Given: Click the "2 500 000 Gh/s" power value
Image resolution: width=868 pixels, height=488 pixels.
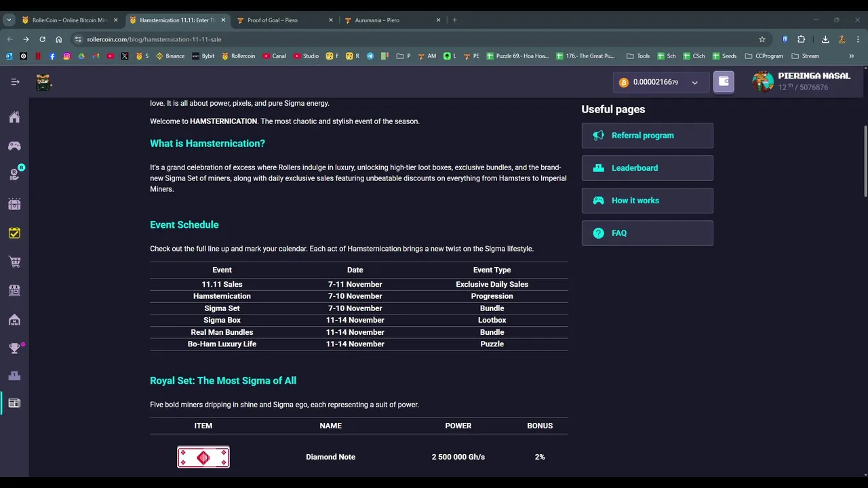Looking at the screenshot, I should (458, 457).
